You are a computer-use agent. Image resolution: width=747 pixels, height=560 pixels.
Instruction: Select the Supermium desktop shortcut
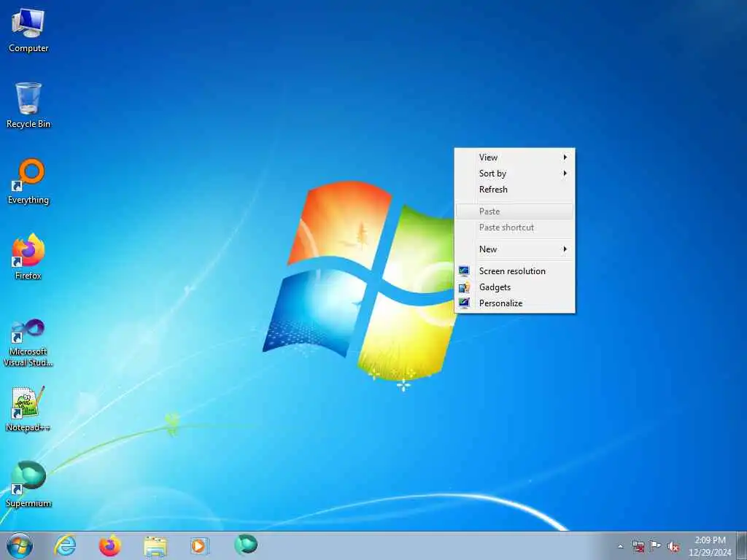tap(28, 485)
